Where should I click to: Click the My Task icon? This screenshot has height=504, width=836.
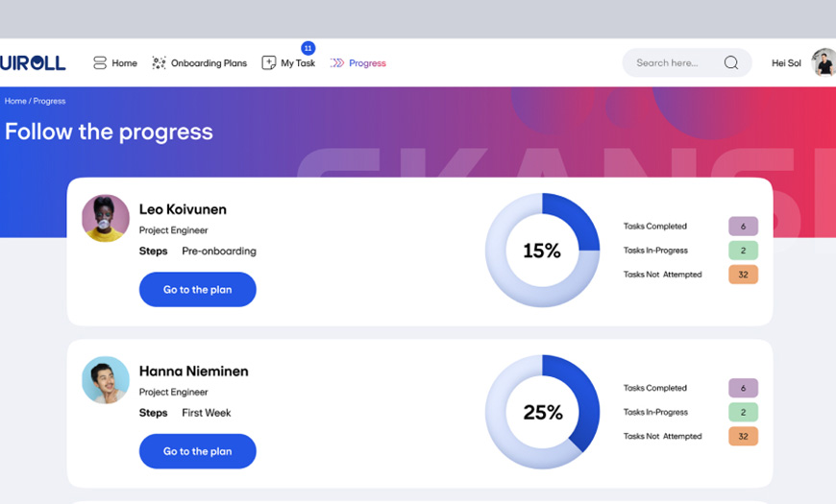click(x=269, y=63)
